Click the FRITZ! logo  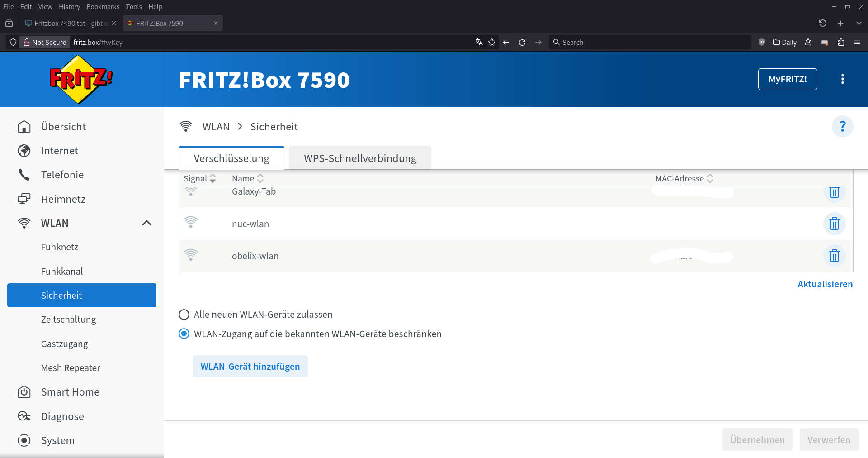(x=81, y=79)
